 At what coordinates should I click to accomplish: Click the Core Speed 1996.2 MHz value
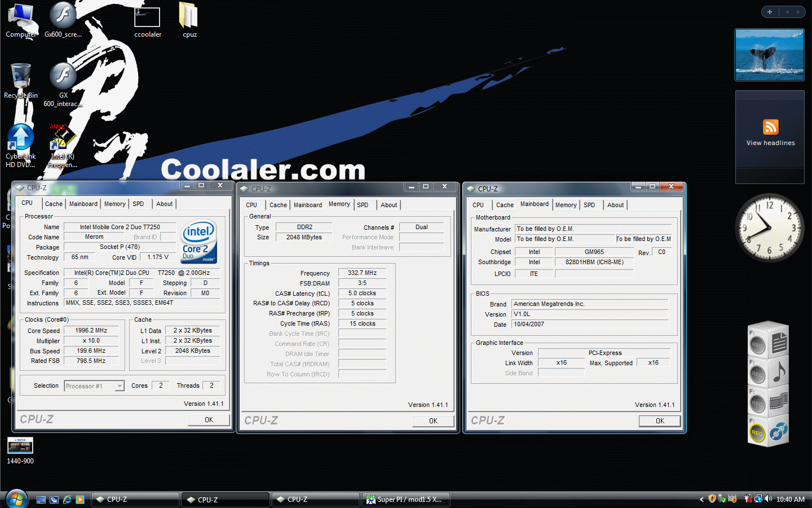(91, 331)
